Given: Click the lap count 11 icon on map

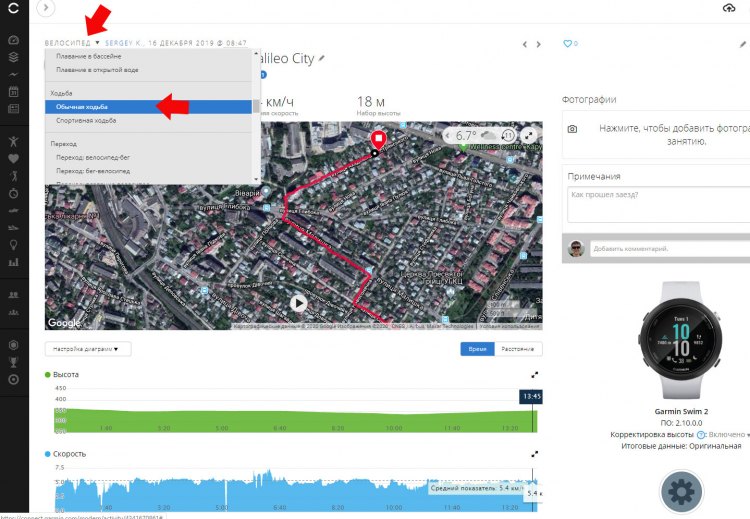Looking at the screenshot, I should pos(508,136).
